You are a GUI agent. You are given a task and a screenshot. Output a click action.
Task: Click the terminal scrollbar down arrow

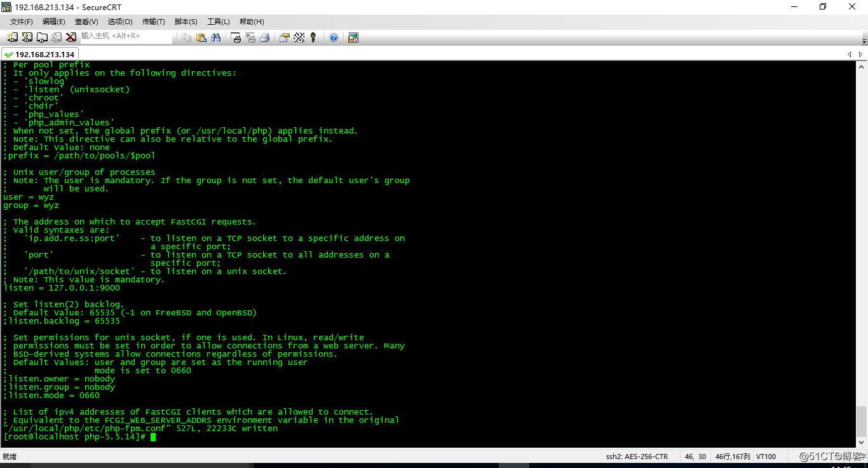point(862,443)
